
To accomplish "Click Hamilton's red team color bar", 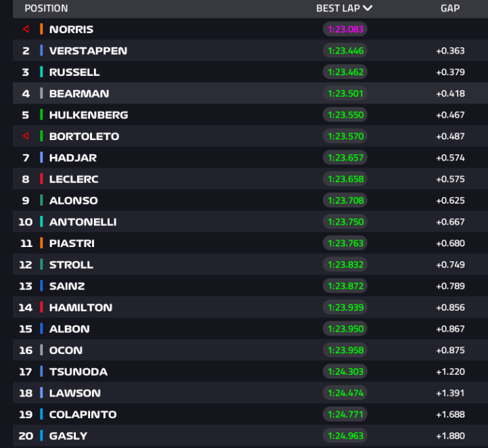I will pos(41,307).
